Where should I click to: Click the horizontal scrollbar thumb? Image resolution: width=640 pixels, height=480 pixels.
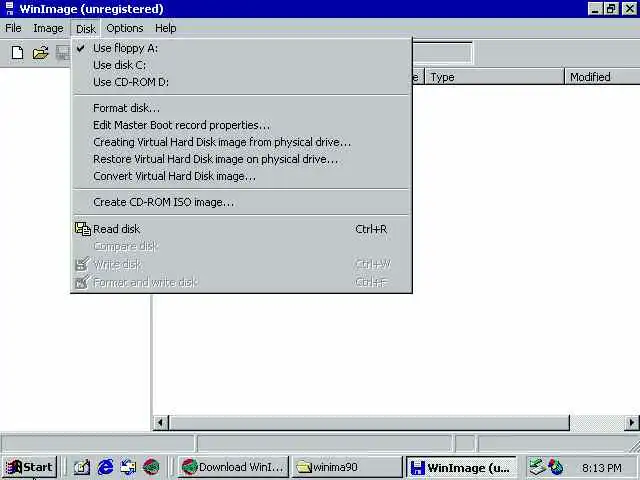369,422
